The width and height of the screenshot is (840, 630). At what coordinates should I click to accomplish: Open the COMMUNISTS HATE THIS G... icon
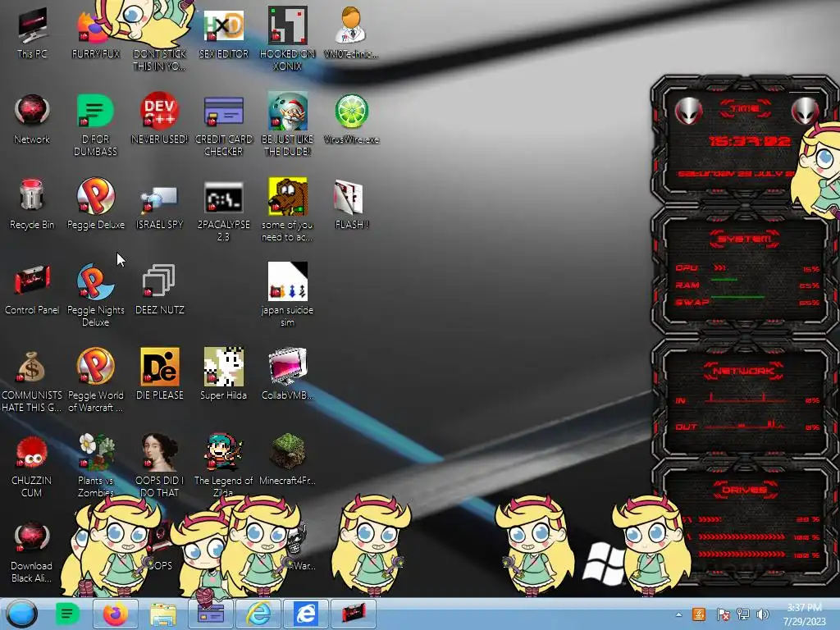[31, 367]
